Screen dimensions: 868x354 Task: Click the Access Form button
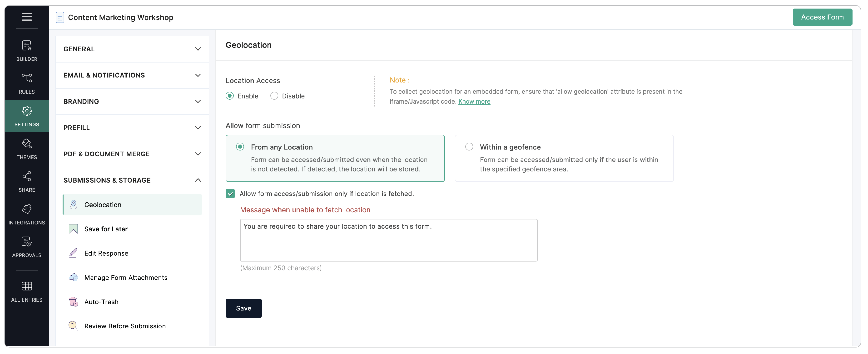pyautogui.click(x=822, y=17)
